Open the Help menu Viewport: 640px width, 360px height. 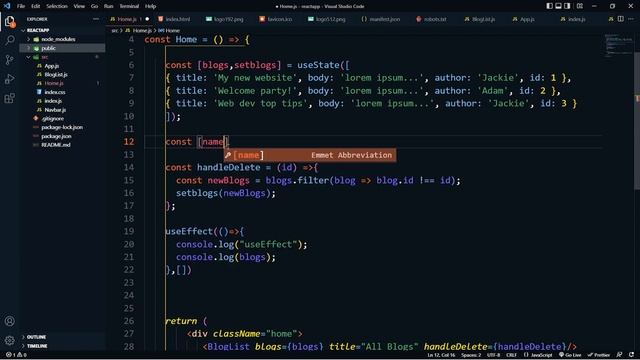(x=151, y=6)
